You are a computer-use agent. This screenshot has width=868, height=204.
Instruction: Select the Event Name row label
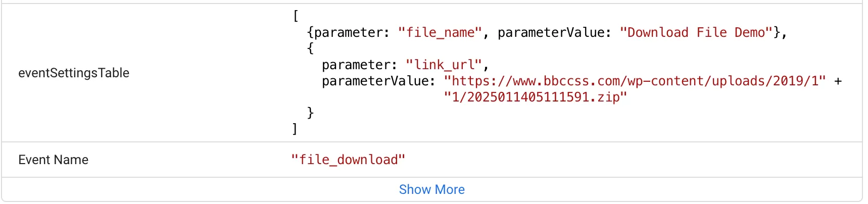[54, 160]
